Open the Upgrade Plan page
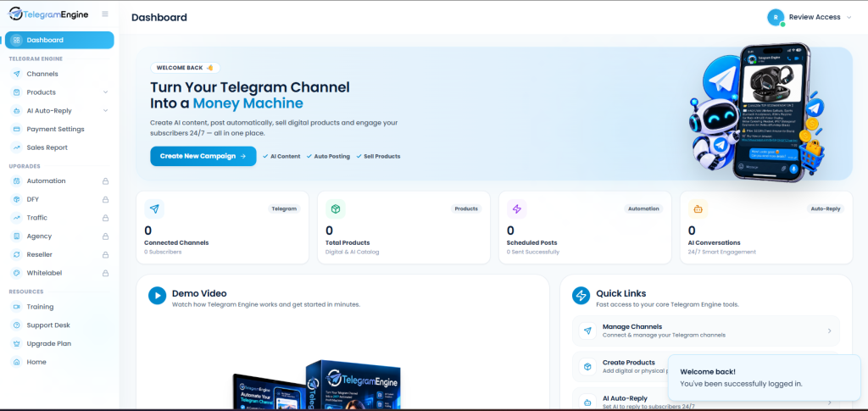 tap(59, 343)
